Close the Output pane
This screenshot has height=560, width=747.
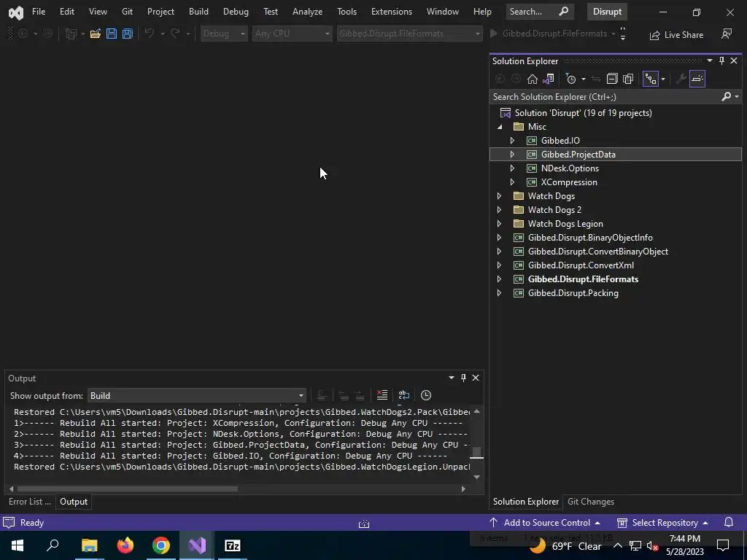click(476, 378)
